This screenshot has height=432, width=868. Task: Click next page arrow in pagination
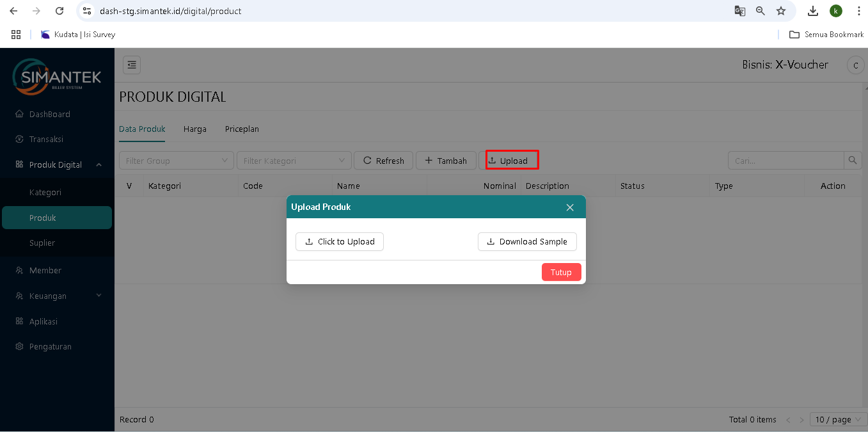(802, 420)
